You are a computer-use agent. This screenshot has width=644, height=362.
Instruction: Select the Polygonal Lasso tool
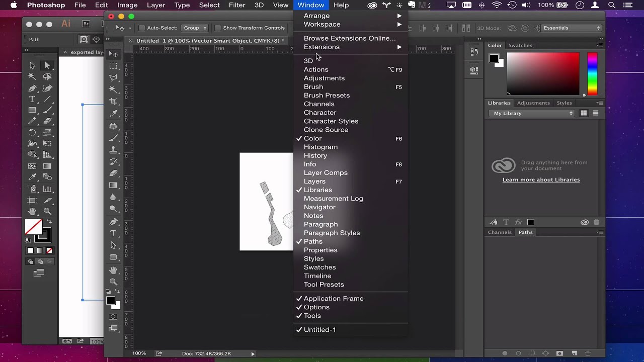click(114, 78)
